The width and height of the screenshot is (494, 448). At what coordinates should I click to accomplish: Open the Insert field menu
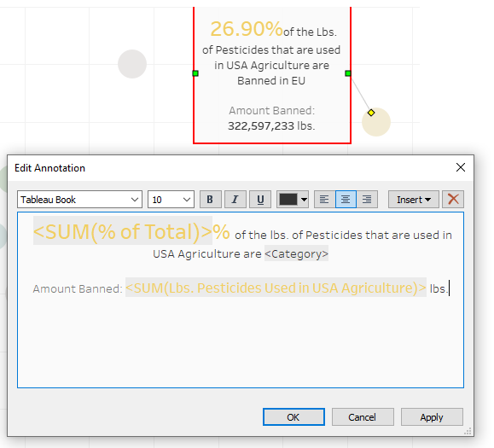coord(413,200)
